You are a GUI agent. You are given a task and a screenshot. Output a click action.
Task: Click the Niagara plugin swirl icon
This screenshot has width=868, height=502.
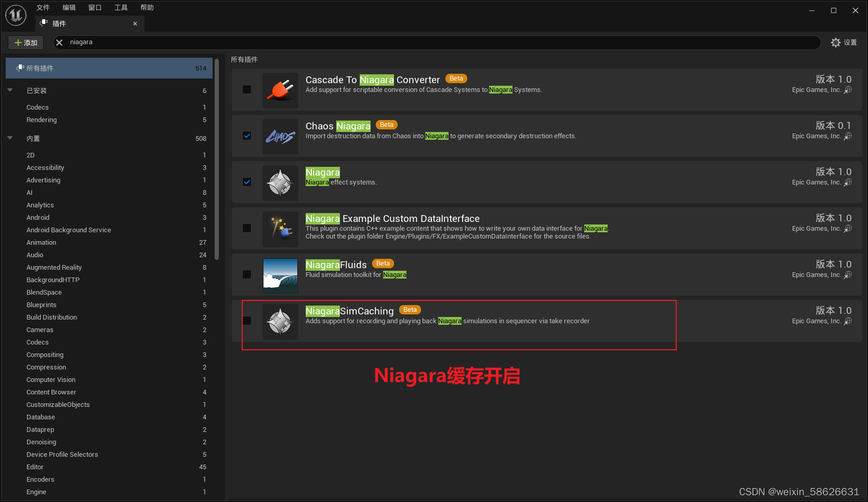280,182
